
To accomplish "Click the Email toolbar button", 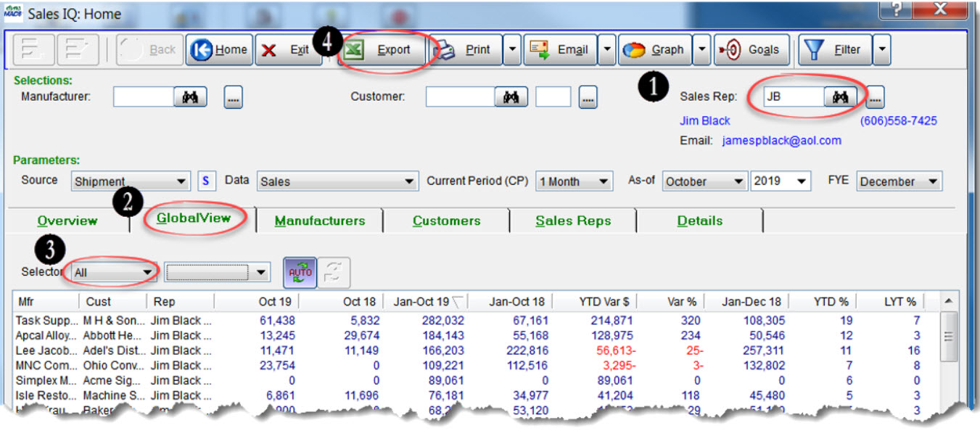I will tap(560, 50).
